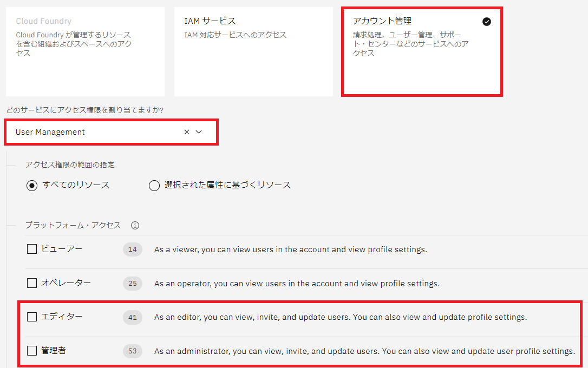588x368 pixels.
Task: Enable the エディター role checkbox
Action: coord(32,317)
